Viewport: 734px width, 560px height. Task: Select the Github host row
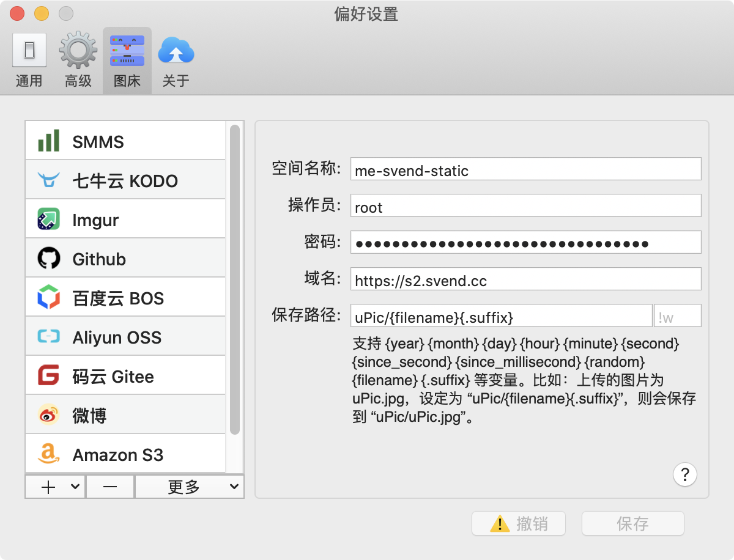pos(125,259)
